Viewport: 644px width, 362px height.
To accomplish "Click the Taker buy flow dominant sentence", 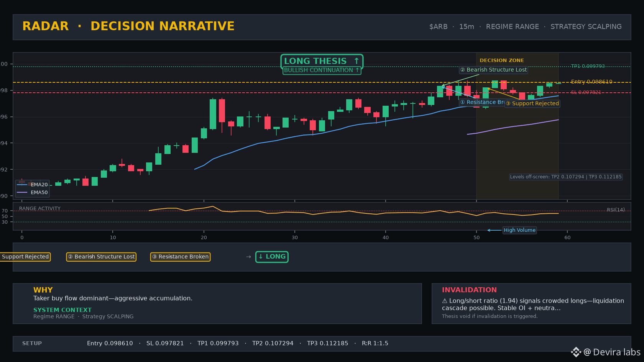I will (113, 298).
